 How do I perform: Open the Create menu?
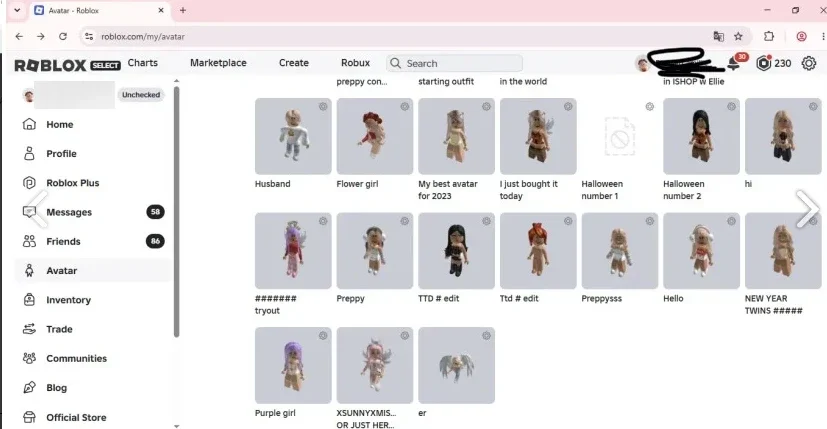294,63
